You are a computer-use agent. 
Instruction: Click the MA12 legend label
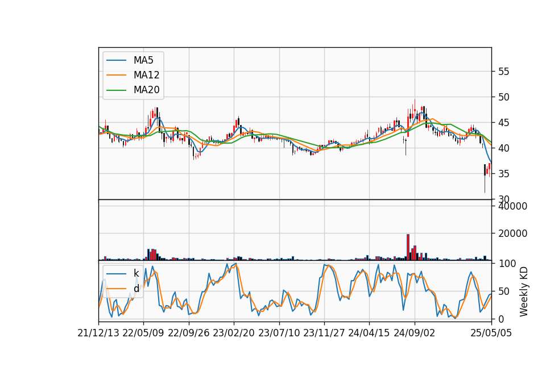click(x=146, y=75)
